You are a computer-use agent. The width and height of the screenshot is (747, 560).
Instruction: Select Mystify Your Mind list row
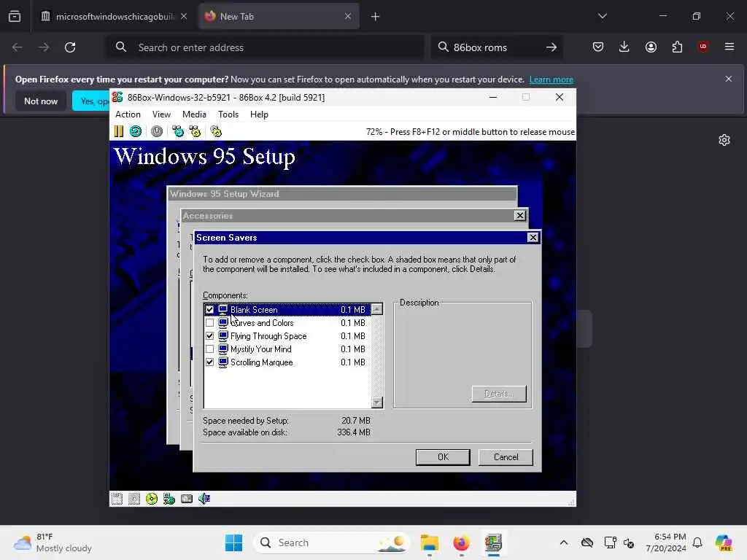[287, 349]
